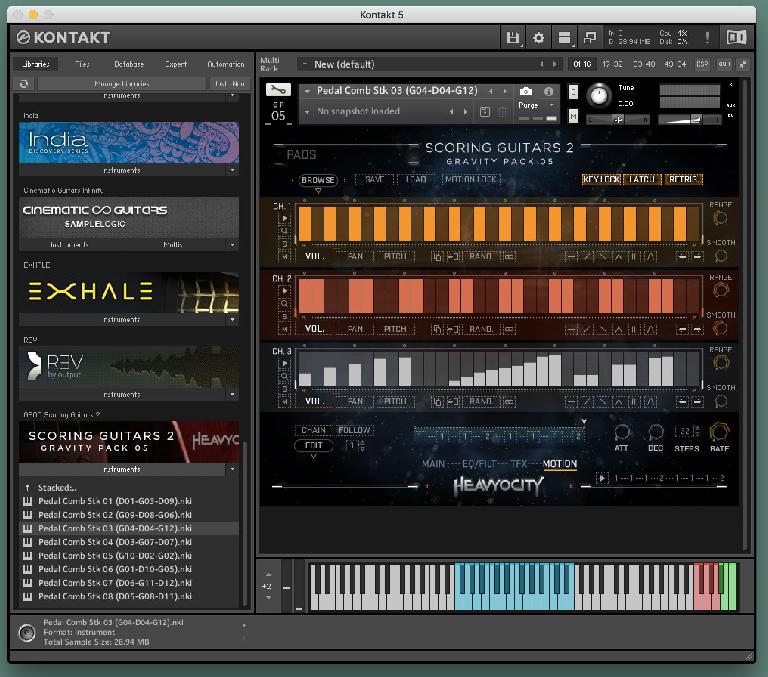Open Scoring Guitars 2 Instruments dropdown
Screen dimensions: 768x677
(x=232, y=469)
